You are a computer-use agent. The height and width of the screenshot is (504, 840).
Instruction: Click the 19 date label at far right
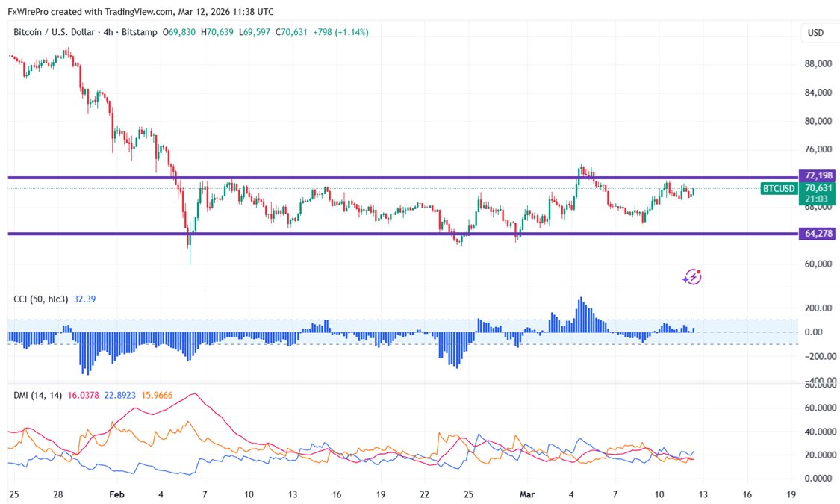(x=791, y=494)
